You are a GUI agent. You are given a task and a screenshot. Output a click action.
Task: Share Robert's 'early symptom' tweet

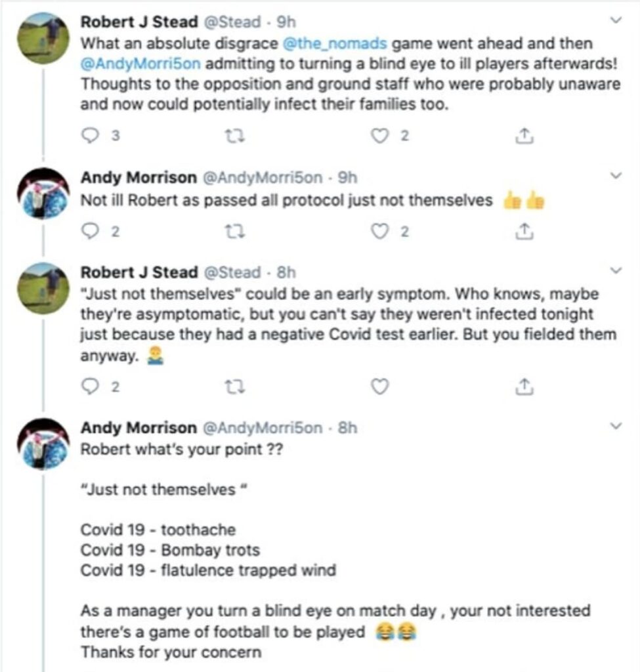pos(523,387)
